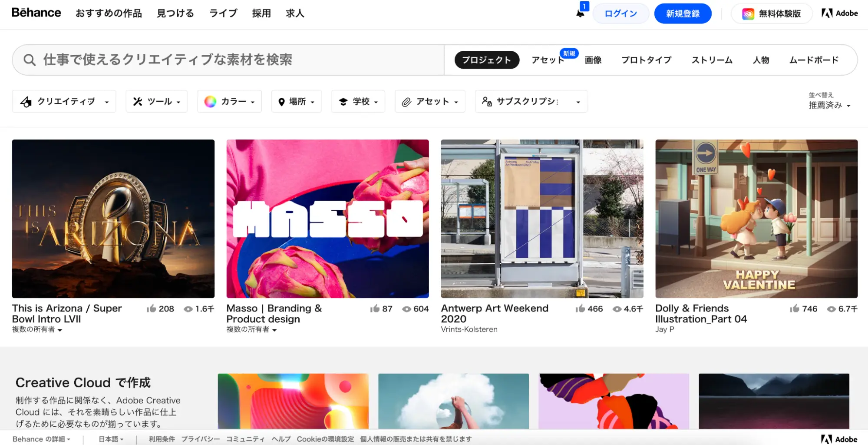Click views eye icon on Antwerp Art Weekend
868x445 pixels.
617,309
